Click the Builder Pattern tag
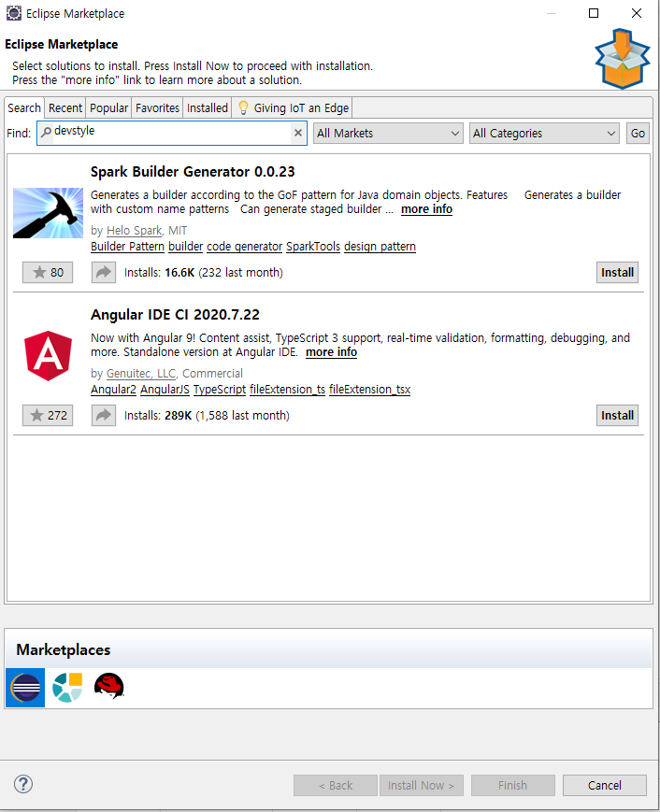Image resolution: width=660 pixels, height=812 pixels. 127,247
